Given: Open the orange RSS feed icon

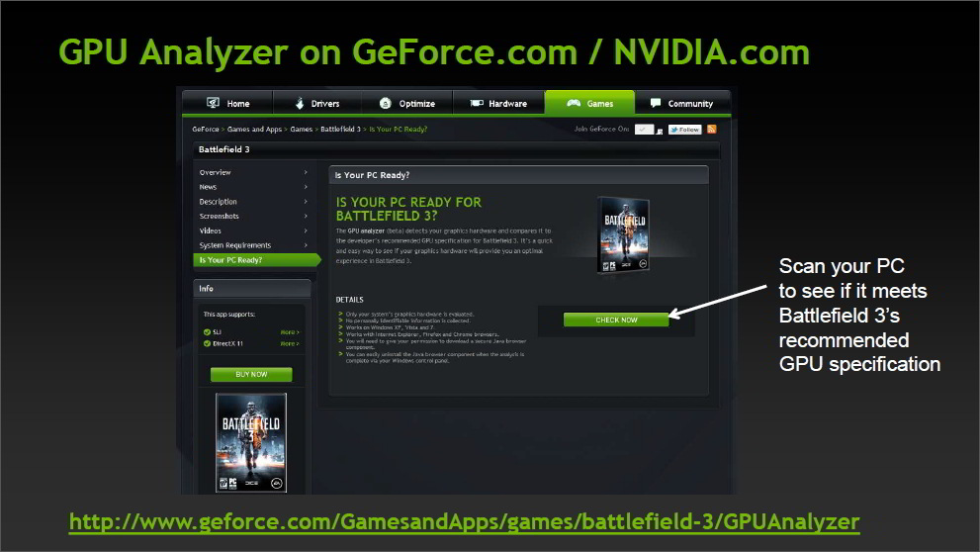Looking at the screenshot, I should point(711,130).
